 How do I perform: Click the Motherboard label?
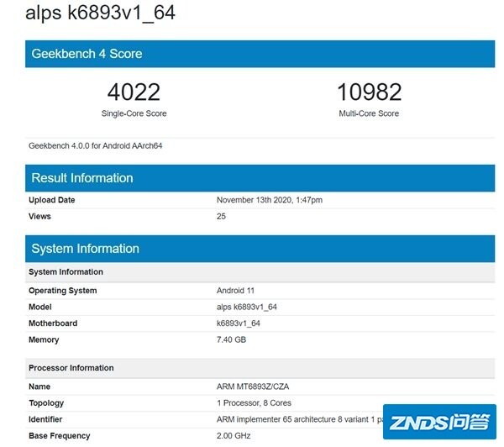click(53, 323)
